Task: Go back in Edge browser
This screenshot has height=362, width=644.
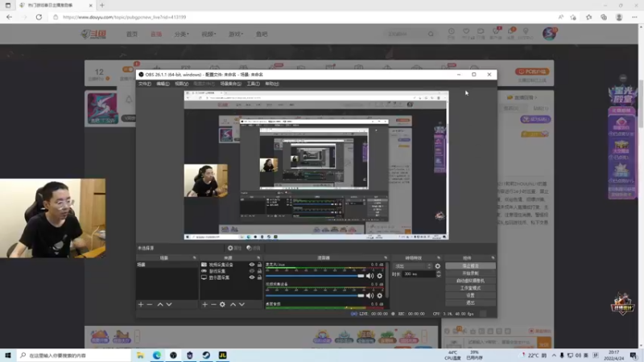Action: pyautogui.click(x=9, y=17)
